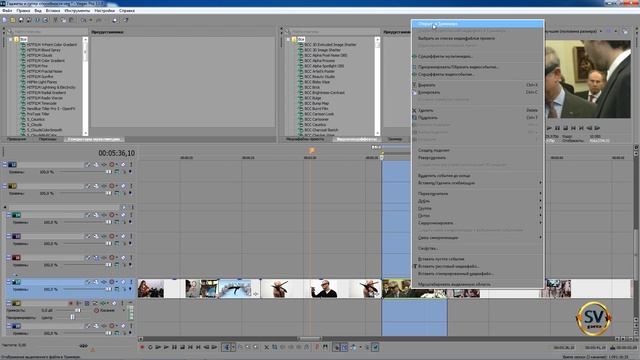640x360 pixels.
Task: Choose Реверсировать in the context menu
Action: 478,158
